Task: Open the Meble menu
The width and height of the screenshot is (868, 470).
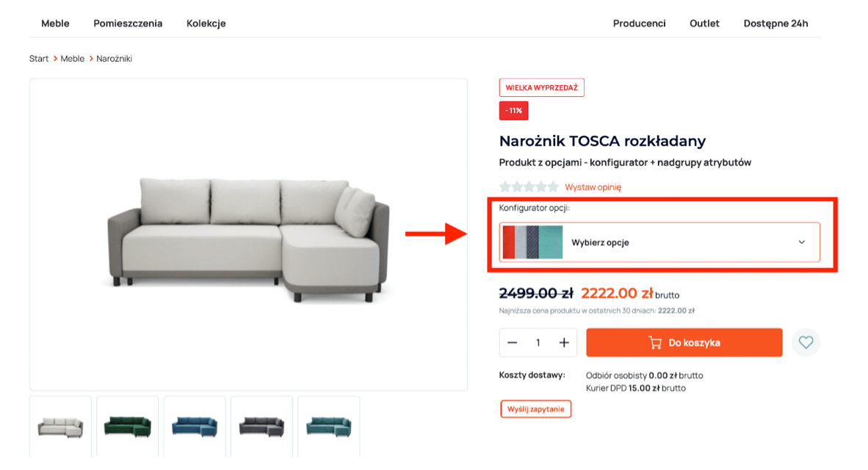Action: 55,23
